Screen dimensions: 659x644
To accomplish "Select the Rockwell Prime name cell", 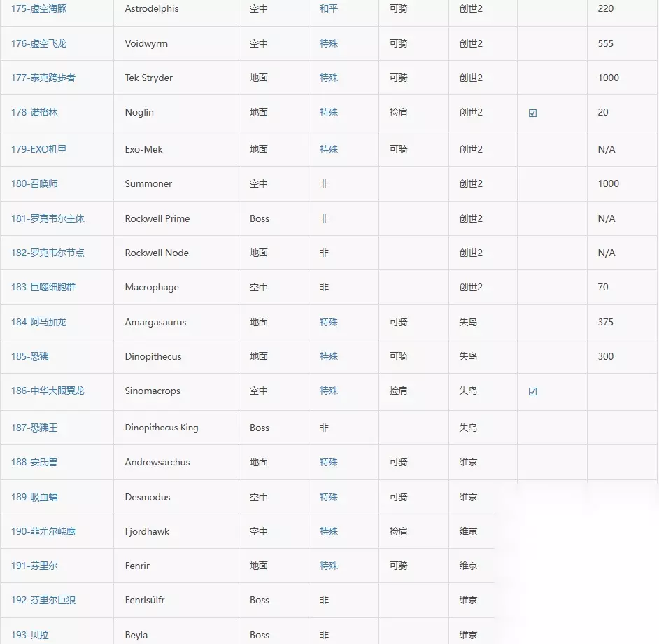I will click(x=176, y=218).
